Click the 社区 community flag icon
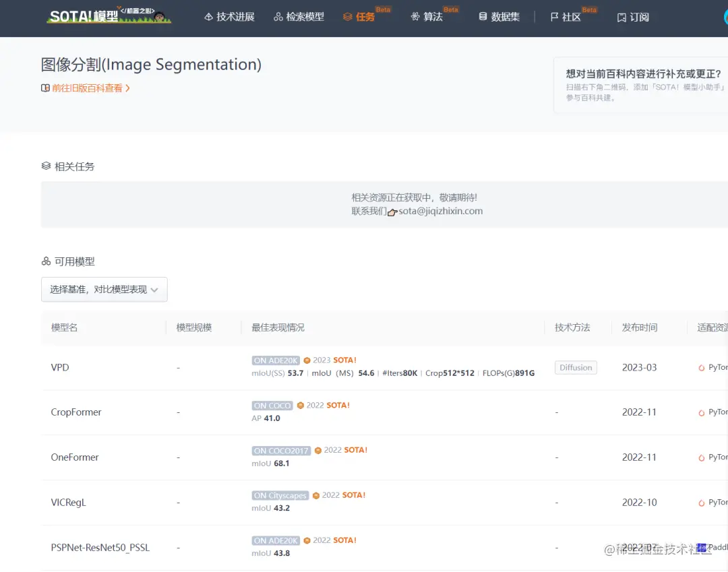 [553, 16]
